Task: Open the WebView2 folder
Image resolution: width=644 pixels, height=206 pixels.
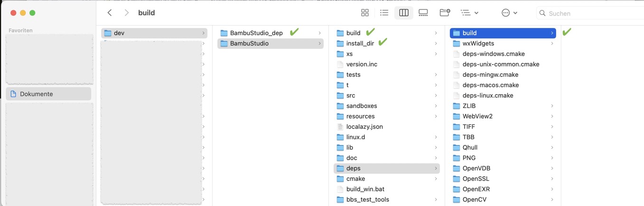Action: click(x=503, y=116)
